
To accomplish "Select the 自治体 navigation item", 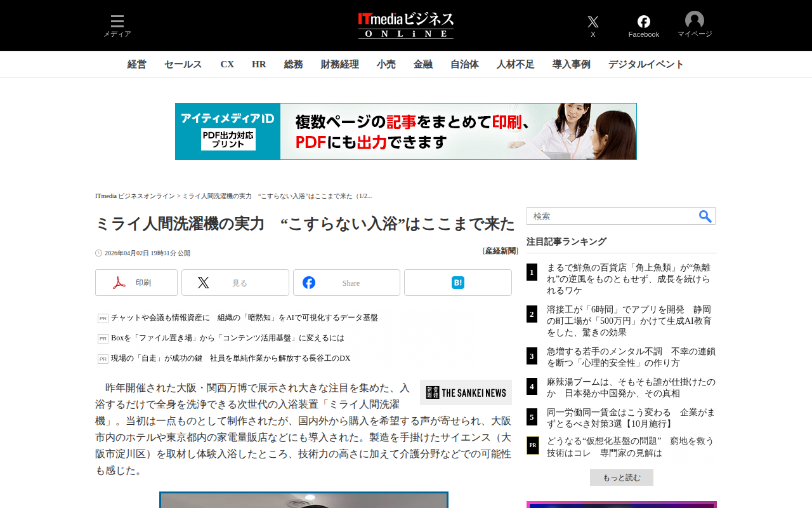I will coord(464,64).
